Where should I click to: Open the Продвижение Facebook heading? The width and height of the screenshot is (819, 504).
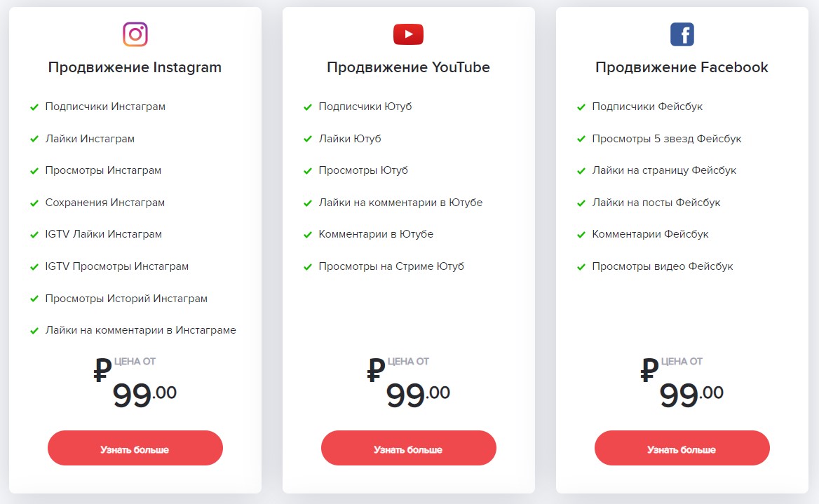pos(682,67)
